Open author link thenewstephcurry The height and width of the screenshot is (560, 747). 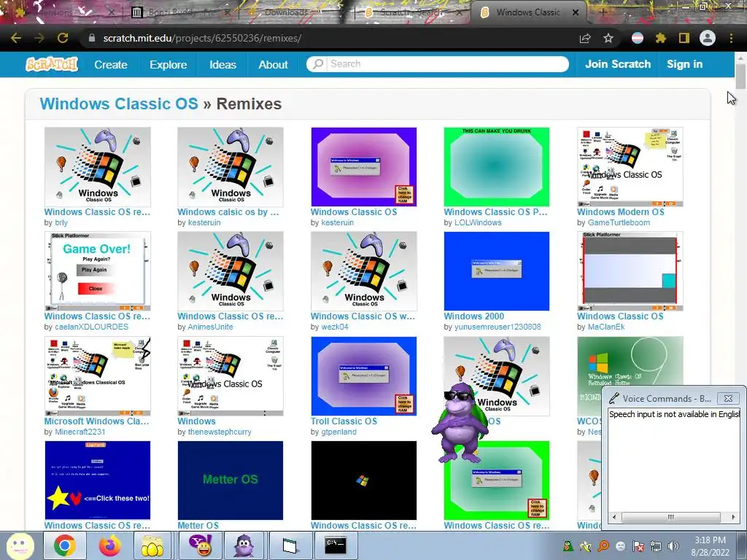click(219, 432)
